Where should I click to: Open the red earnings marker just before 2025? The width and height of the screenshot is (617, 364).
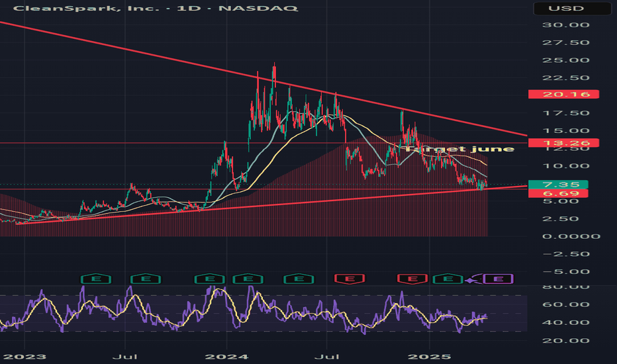click(x=412, y=279)
